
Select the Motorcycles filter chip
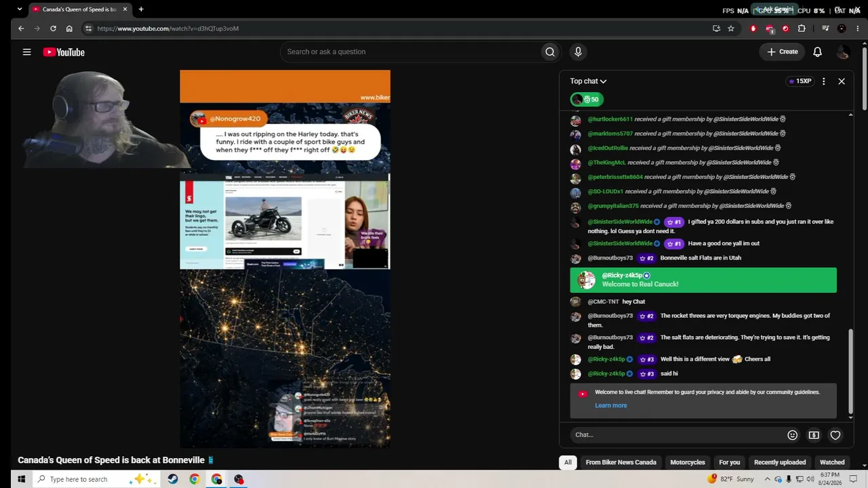coord(688,462)
